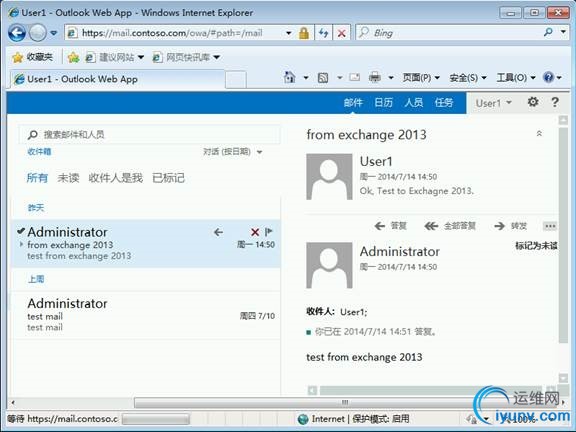
Task: Click the read mail icon in command bar
Action: pyautogui.click(x=354, y=77)
